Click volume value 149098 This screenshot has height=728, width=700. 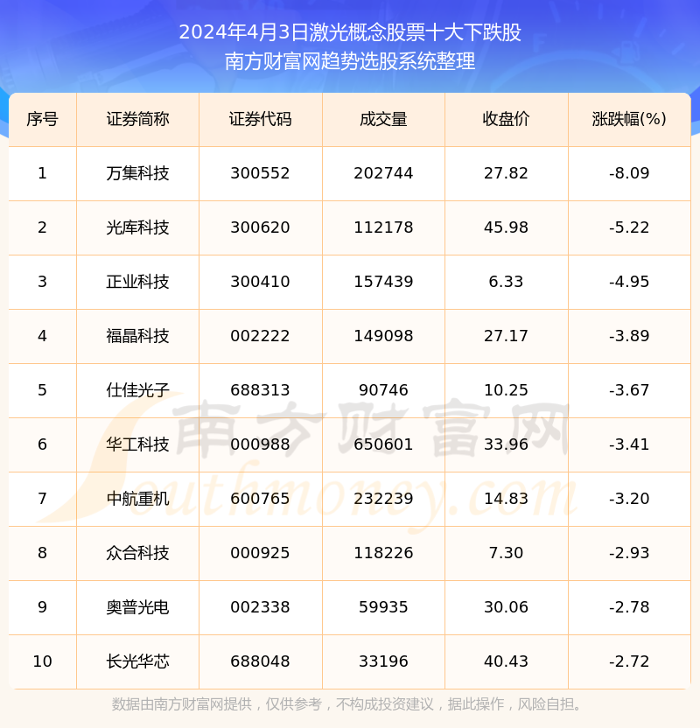383,336
